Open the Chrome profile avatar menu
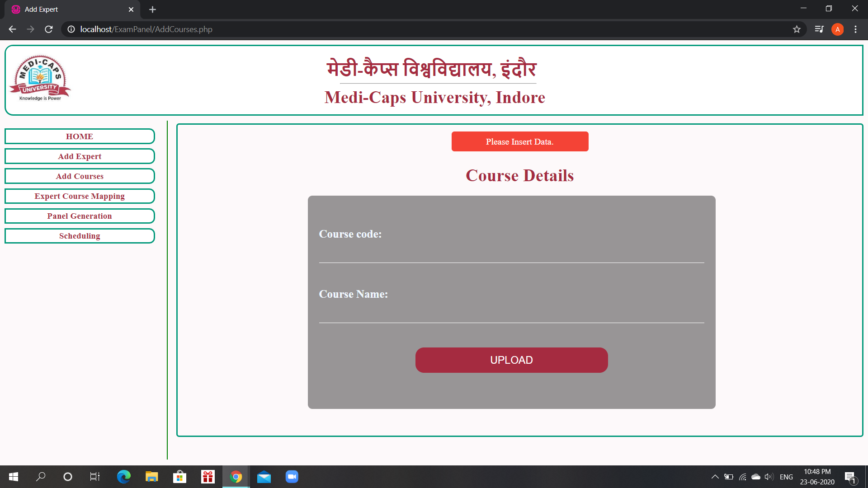This screenshot has height=488, width=868. (837, 29)
